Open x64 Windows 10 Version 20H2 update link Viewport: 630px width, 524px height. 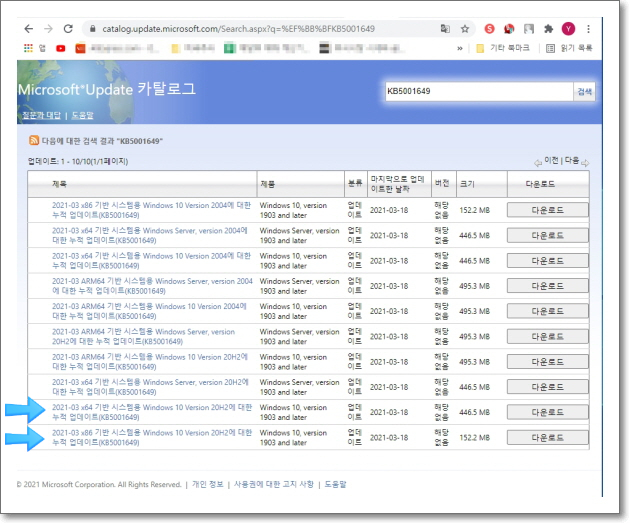point(152,412)
